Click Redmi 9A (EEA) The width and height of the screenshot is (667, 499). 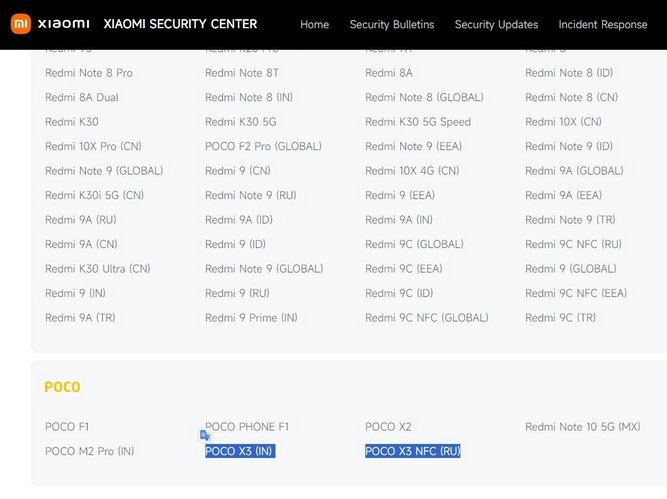[564, 195]
